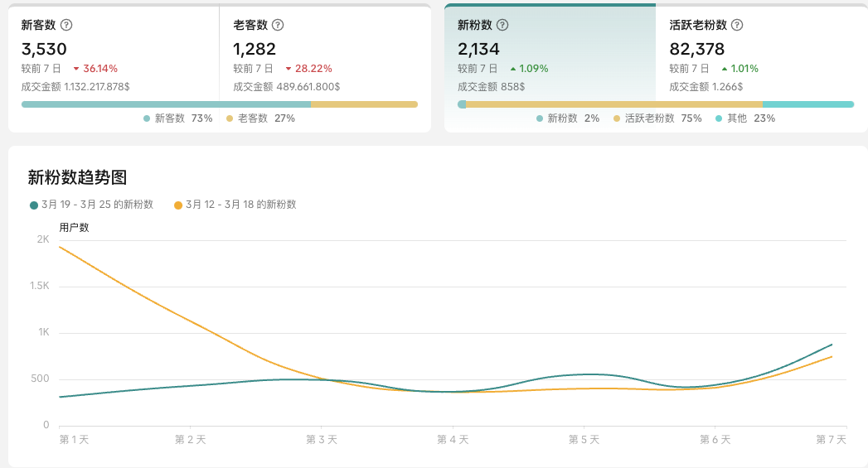This screenshot has height=468, width=868.
Task: Click the green up arrow by 1.09%
Action: [x=513, y=69]
